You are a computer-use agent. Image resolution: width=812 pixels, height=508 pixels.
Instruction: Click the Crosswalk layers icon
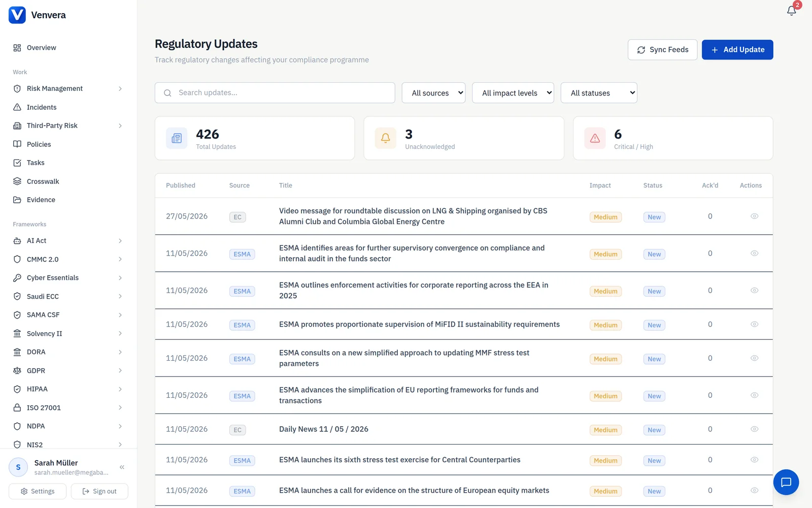pyautogui.click(x=17, y=181)
